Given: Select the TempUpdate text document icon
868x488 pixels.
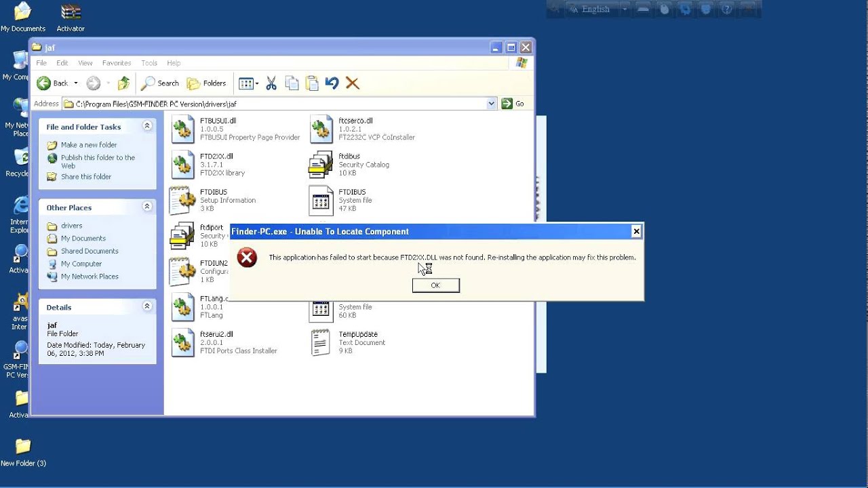Looking at the screenshot, I should pyautogui.click(x=321, y=343).
